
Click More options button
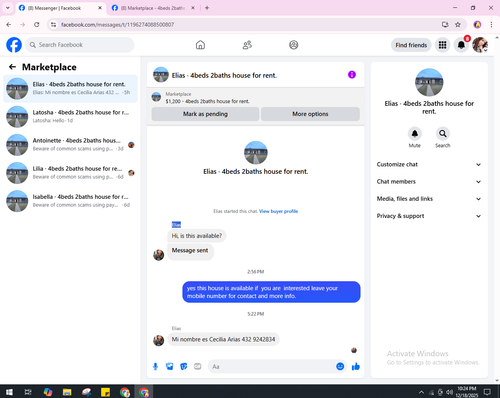click(310, 114)
